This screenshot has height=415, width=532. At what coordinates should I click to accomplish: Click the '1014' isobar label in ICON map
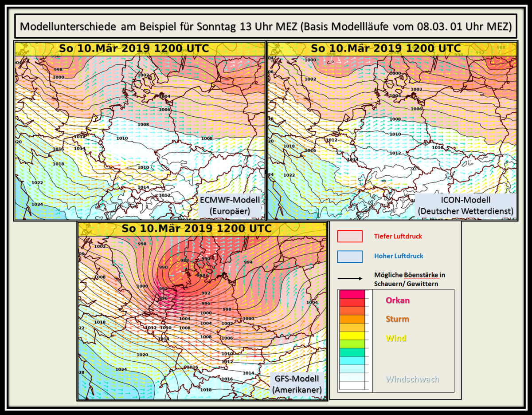click(353, 159)
